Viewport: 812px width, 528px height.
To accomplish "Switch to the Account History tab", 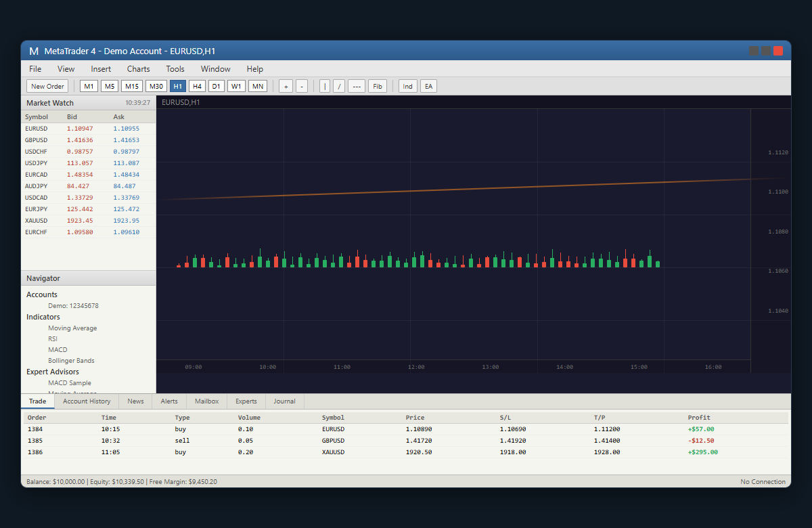I will pos(86,401).
